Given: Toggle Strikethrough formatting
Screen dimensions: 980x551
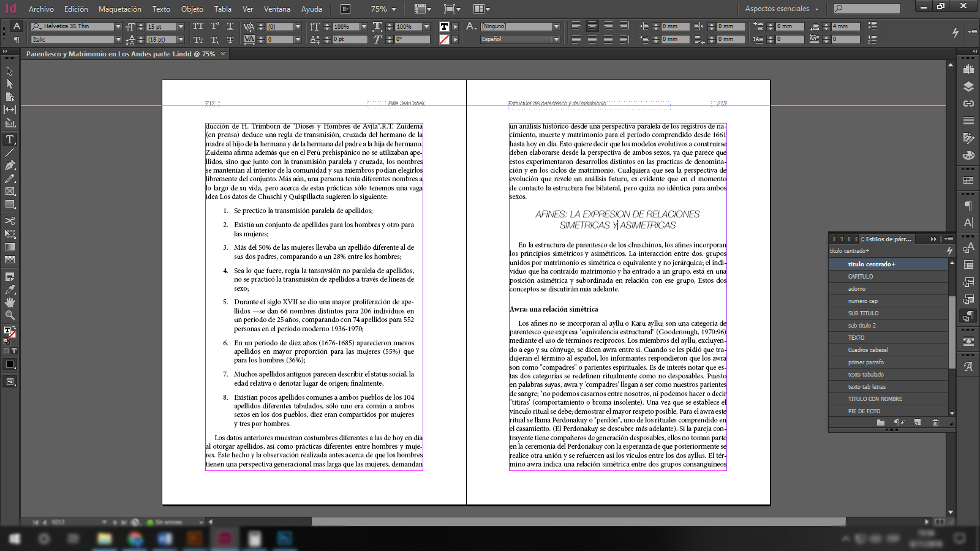Looking at the screenshot, I should point(230,40).
